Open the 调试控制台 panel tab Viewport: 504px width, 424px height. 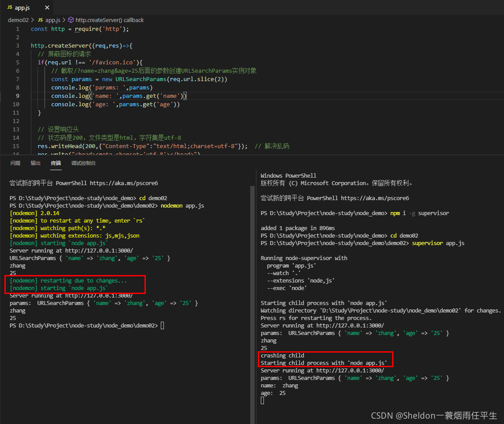point(84,163)
